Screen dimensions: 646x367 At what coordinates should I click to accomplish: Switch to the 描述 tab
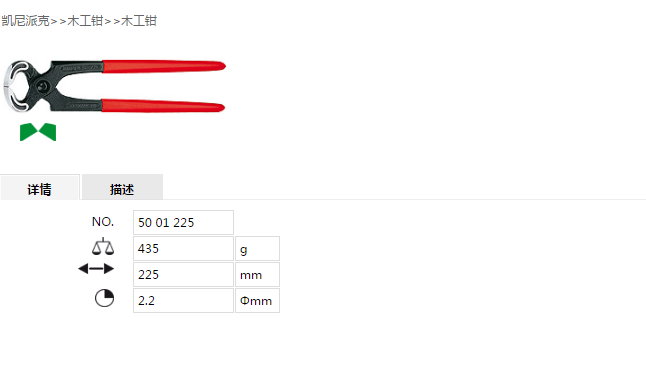[122, 188]
